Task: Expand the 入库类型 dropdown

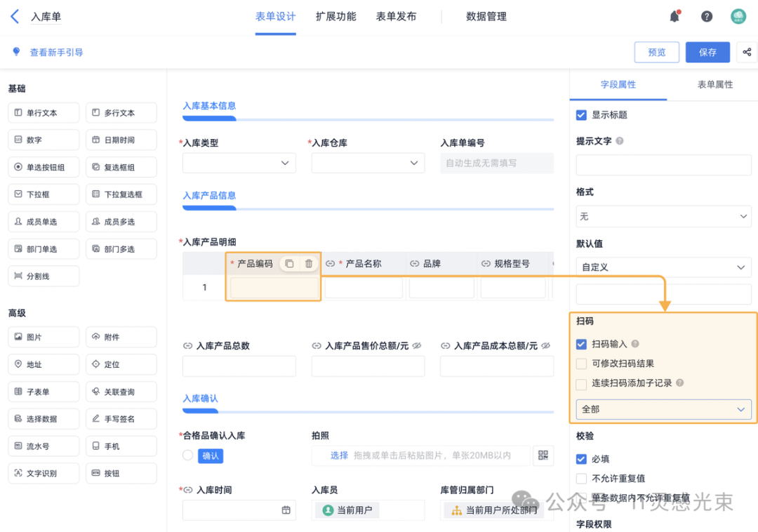Action: point(239,163)
